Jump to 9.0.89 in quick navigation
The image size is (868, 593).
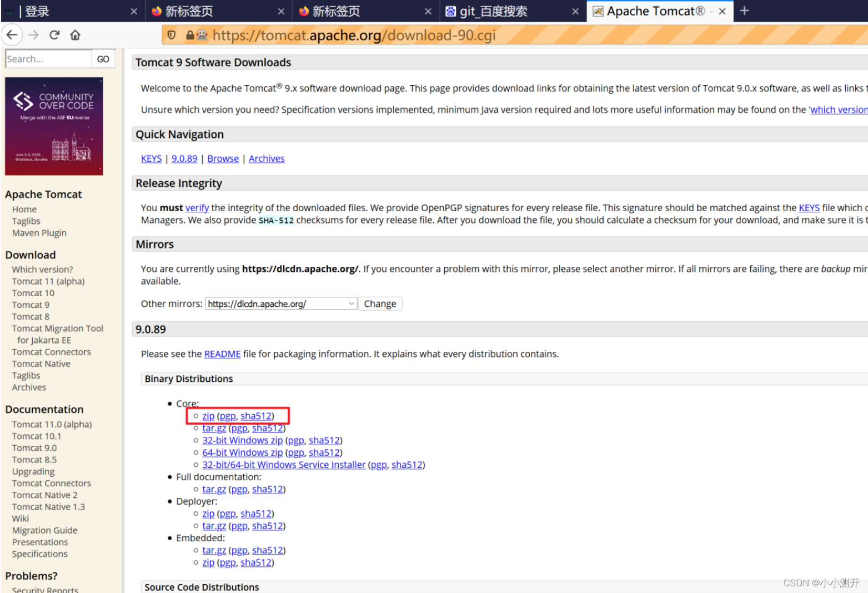tap(184, 158)
